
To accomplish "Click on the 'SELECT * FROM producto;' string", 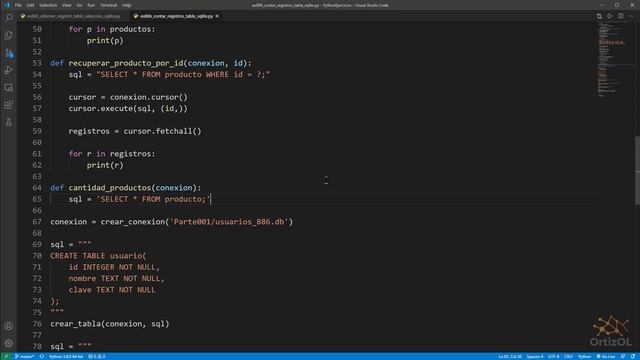I will [x=153, y=199].
